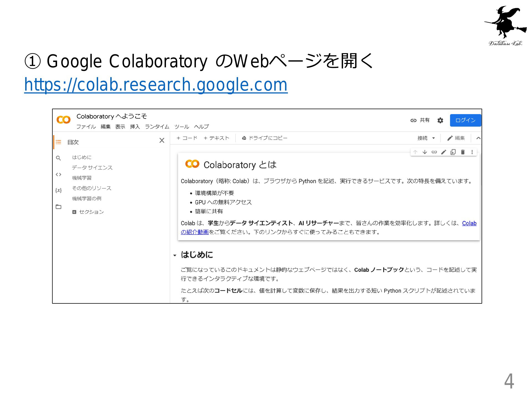The width and height of the screenshot is (532, 399).
Task: Click bullet text 環境構築が不要
Action: point(214,193)
